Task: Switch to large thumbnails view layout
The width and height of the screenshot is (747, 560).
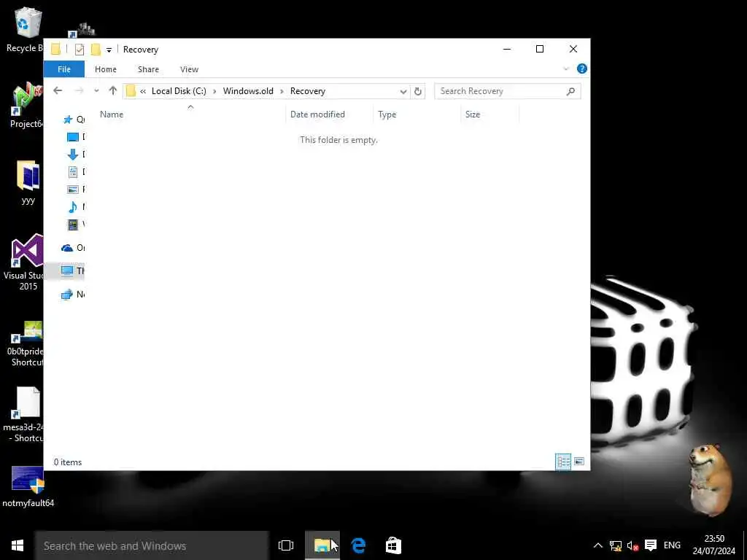Action: coord(578,462)
